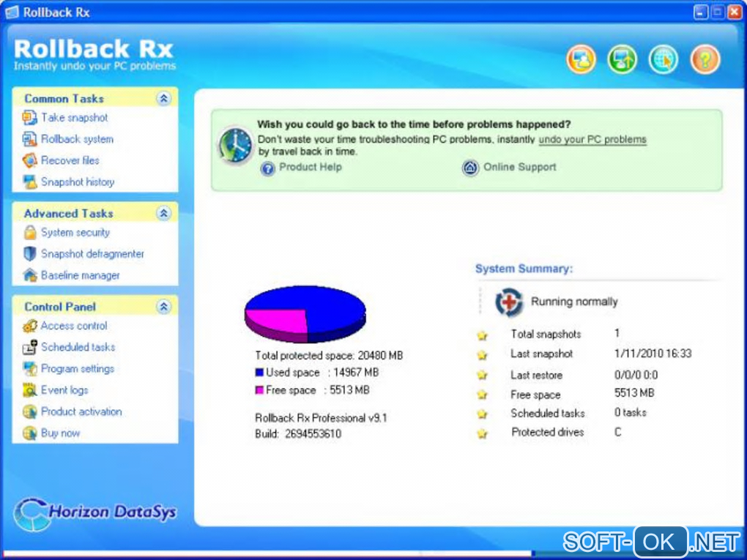Image resolution: width=747 pixels, height=560 pixels.
Task: Collapse the Common Tasks section
Action: 163,99
